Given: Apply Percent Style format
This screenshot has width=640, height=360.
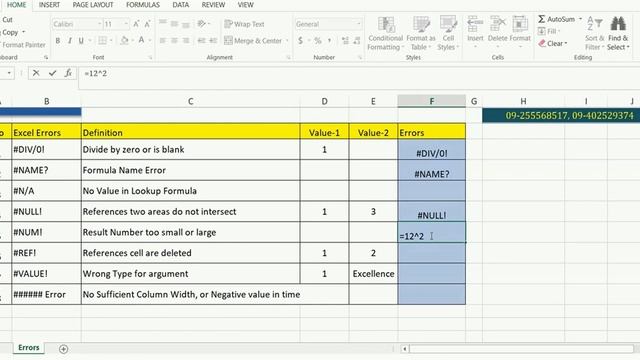Looking at the screenshot, I should 318,40.
